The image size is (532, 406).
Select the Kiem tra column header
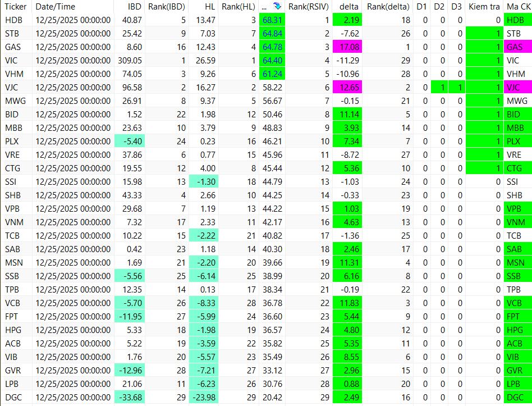tap(484, 6)
